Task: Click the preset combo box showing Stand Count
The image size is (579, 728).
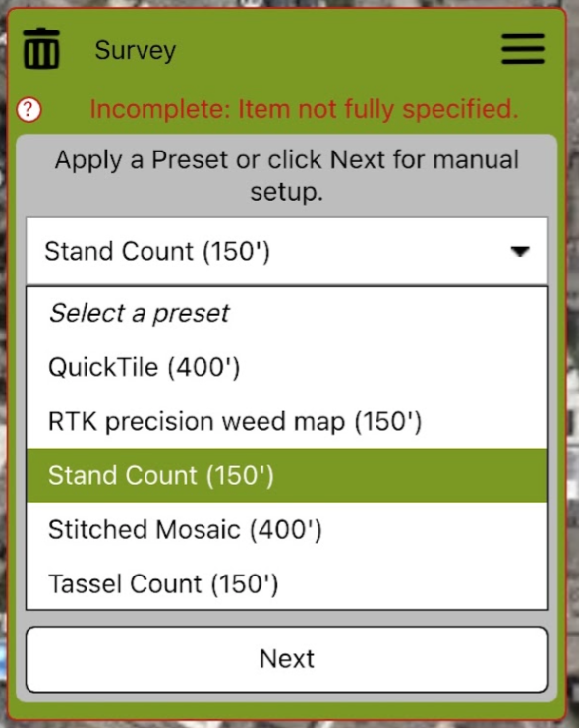Action: coord(287,251)
